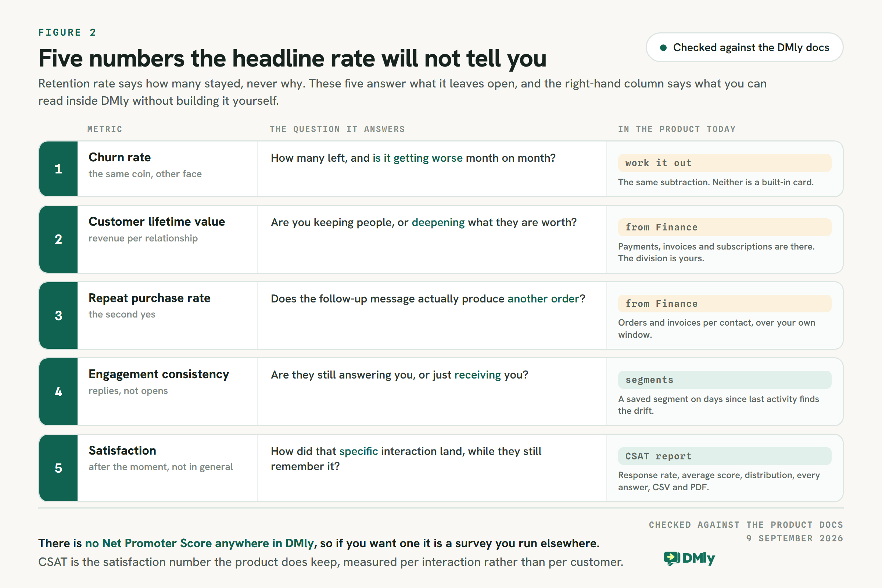The height and width of the screenshot is (588, 882).
Task: Click number badge 4 beside Engagement consistency
Action: (x=58, y=392)
